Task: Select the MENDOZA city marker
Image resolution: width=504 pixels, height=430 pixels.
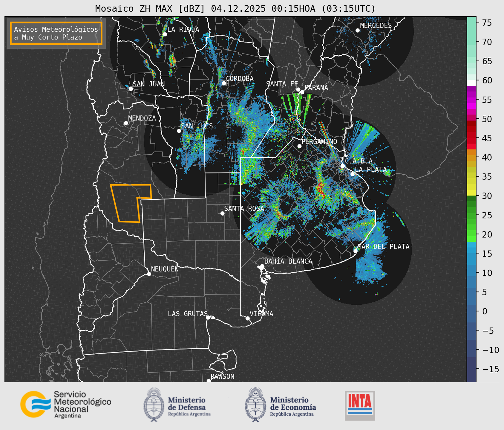Action: click(126, 123)
